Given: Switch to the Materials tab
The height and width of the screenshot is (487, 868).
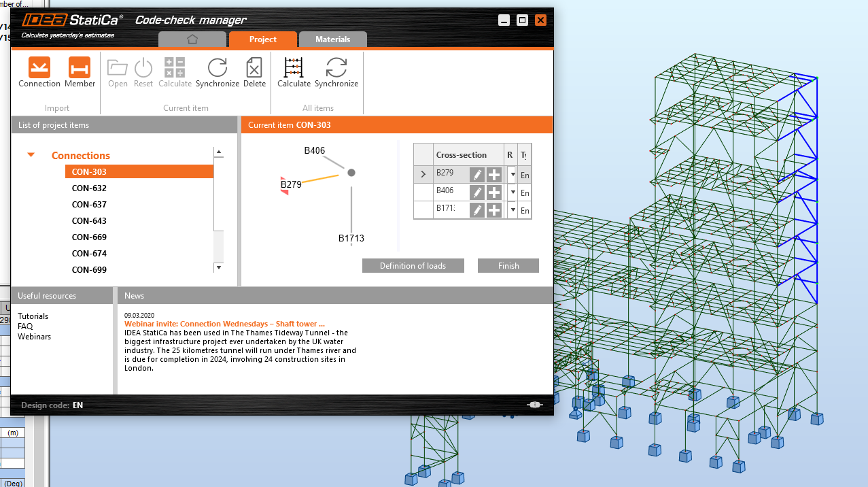Looking at the screenshot, I should tap(332, 39).
